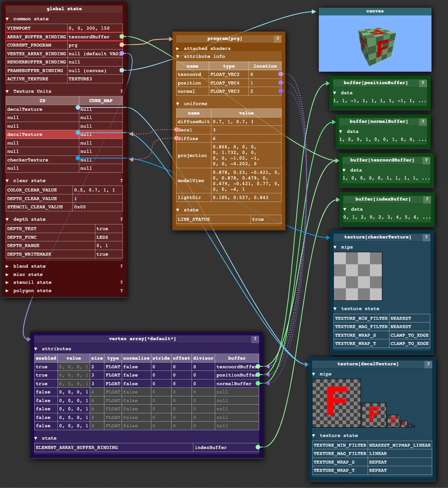Toggle enabled on the texcoordBuffer attribute row
Viewport: 448px width, 488px height.
pyautogui.click(x=42, y=366)
